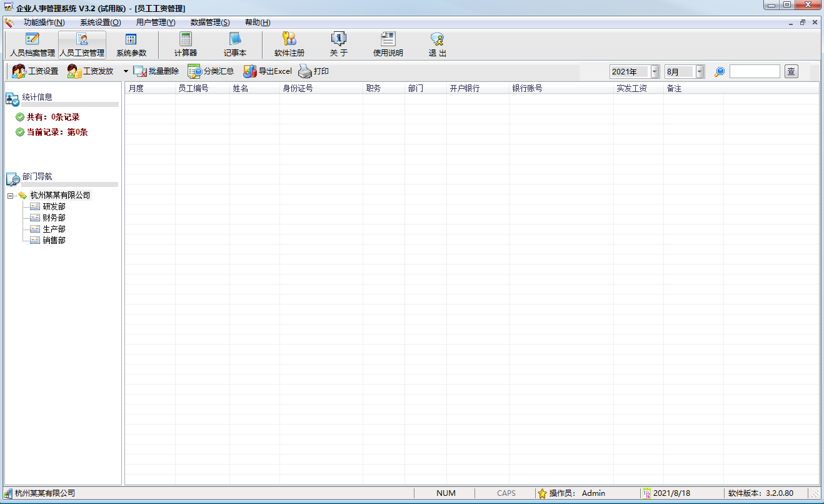
Task: Click the 银行账号 column header
Action: [x=561, y=89]
